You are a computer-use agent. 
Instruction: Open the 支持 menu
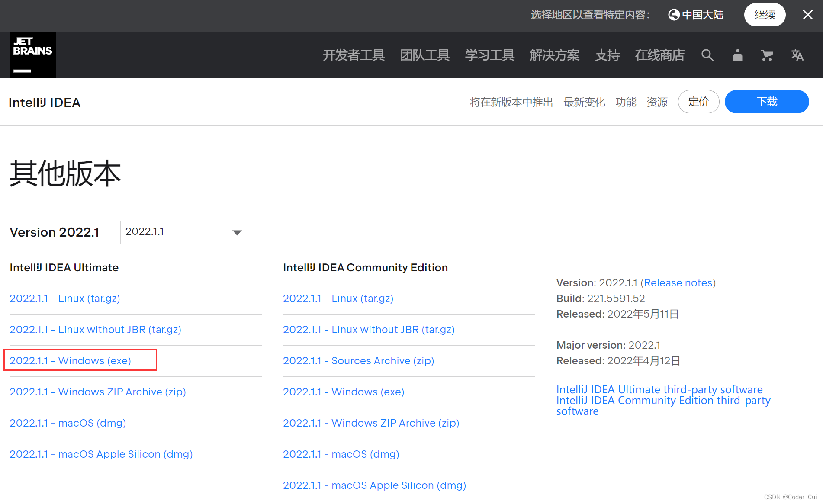(607, 55)
